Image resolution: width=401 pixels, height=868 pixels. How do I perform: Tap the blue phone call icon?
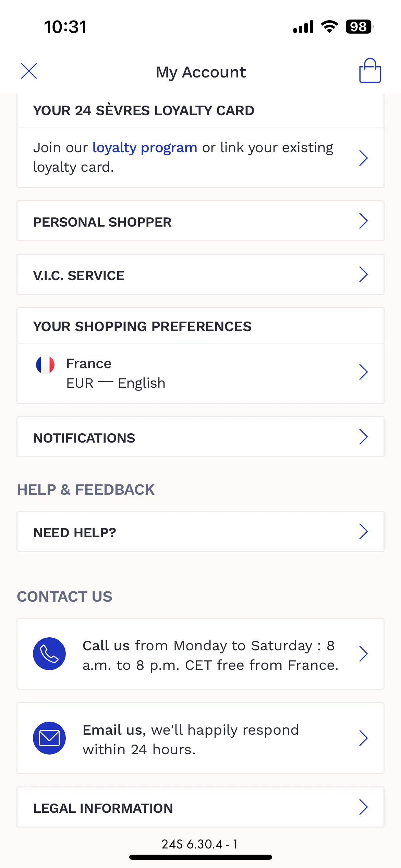click(49, 654)
